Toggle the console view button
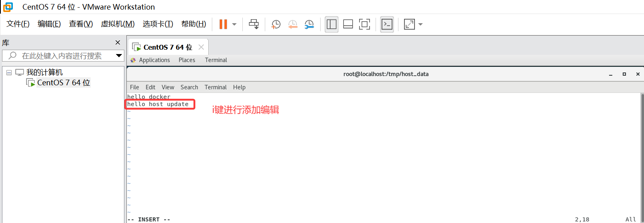Image resolution: width=644 pixels, height=223 pixels. click(x=387, y=24)
